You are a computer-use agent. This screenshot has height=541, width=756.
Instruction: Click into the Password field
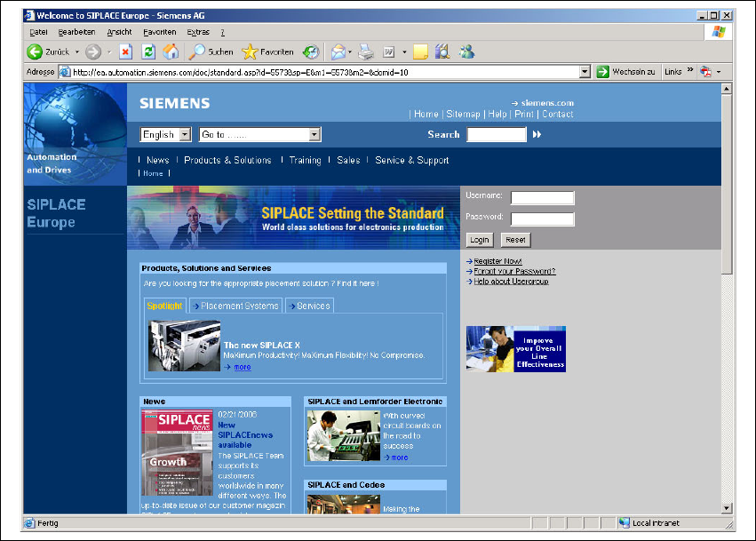[543, 219]
